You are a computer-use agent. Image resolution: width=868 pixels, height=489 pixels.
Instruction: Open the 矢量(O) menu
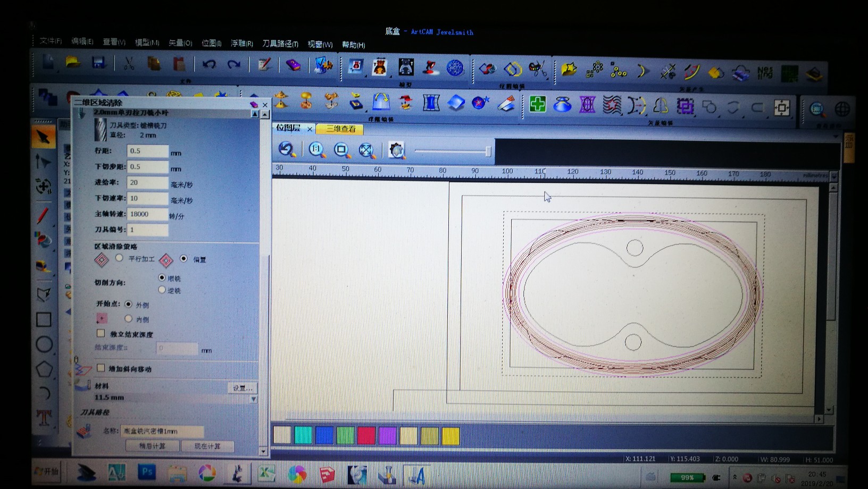point(180,43)
